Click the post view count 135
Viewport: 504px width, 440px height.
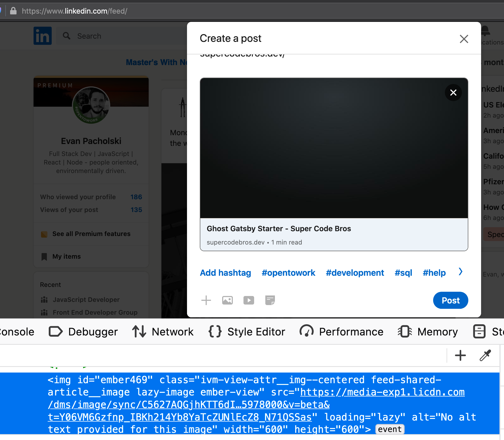(136, 210)
